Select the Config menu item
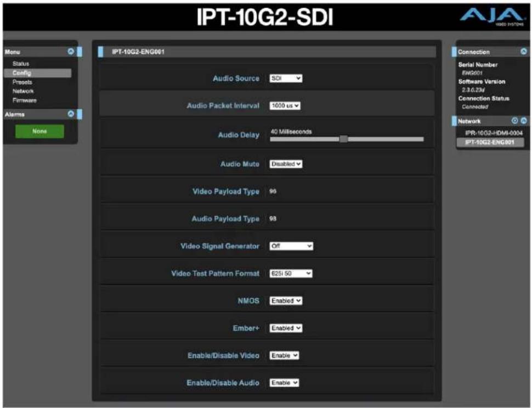Image resolution: width=532 pixels, height=408 pixels. tap(38, 73)
